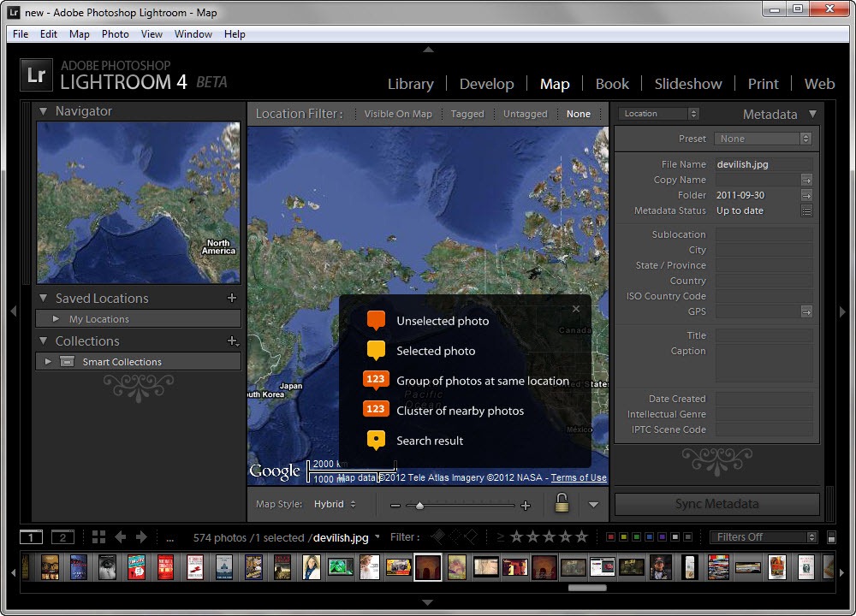
Task: Filter by first flag status icon
Action: point(438,537)
